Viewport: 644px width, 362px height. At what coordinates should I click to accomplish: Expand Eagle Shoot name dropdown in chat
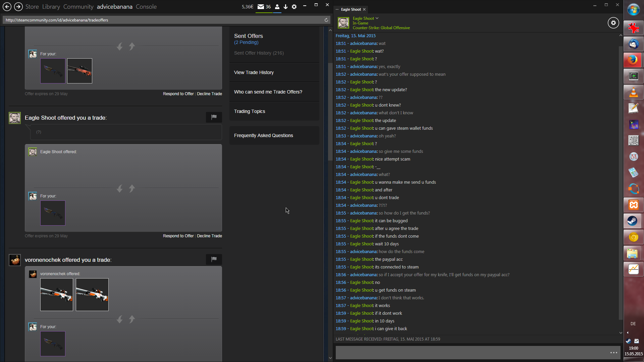tap(377, 18)
